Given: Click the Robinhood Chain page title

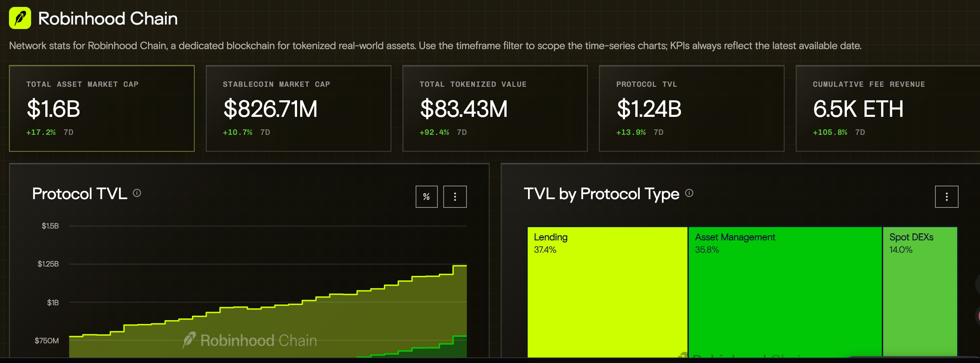Looking at the screenshot, I should pos(108,19).
